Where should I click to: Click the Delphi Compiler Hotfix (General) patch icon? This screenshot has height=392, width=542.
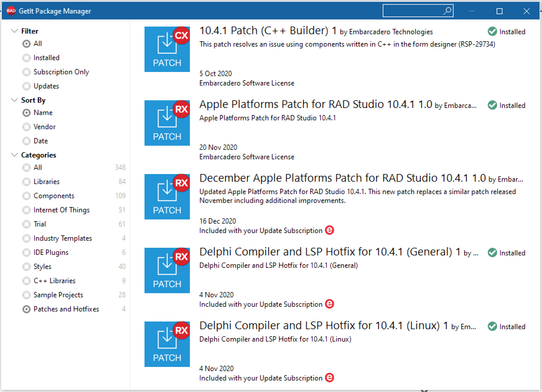click(167, 270)
